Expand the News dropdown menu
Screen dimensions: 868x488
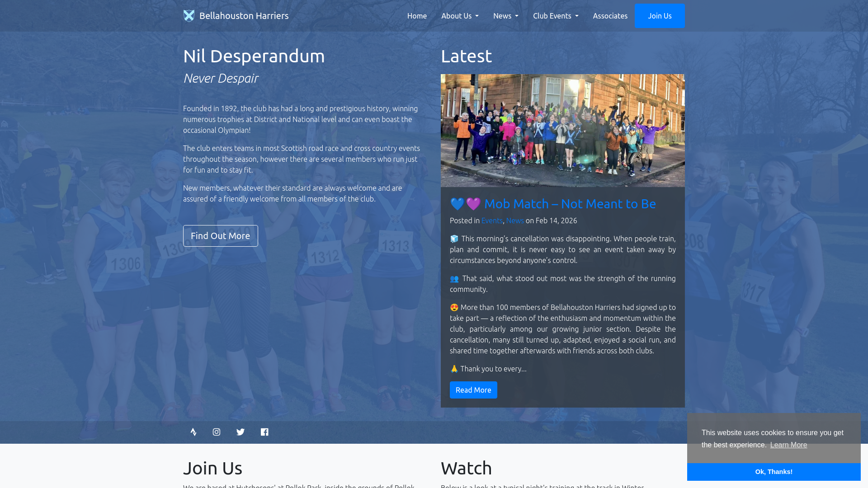(506, 16)
